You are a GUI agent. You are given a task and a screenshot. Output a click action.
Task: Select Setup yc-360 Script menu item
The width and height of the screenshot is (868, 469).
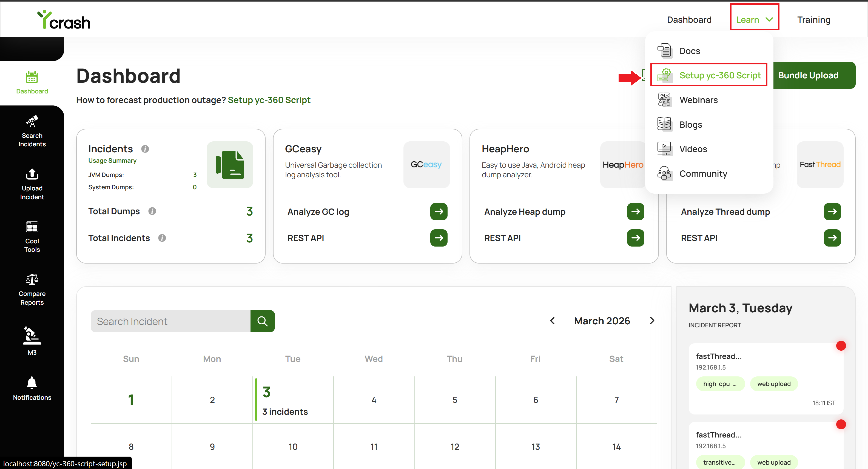click(709, 75)
